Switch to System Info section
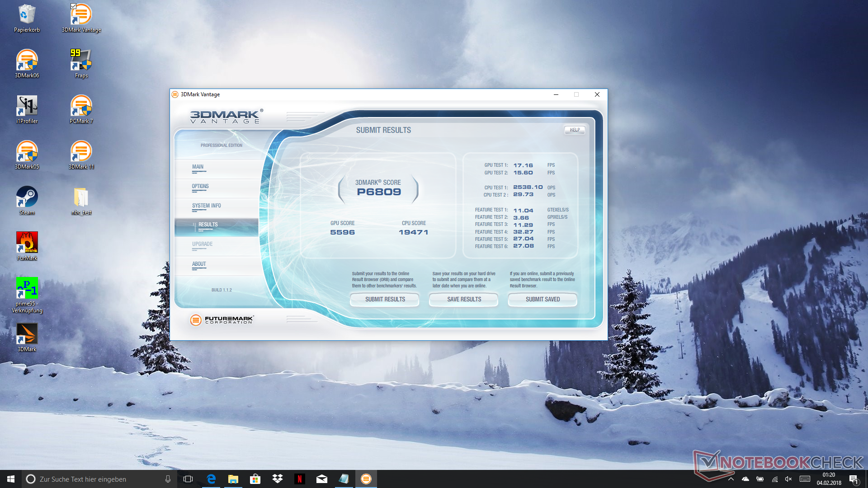Screen dimensions: 868x488 [x=206, y=206]
